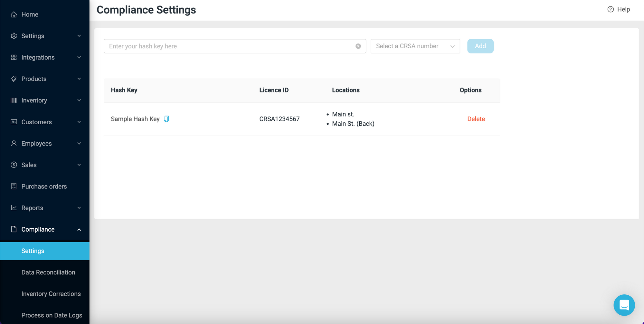The image size is (644, 324).
Task: Click the Reports chart icon
Action: click(x=14, y=208)
